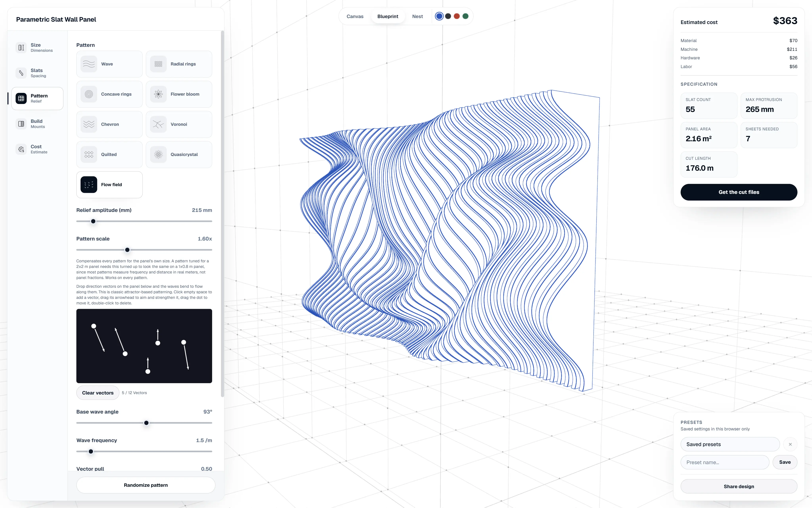
Task: Open the Saved presets dropdown
Action: (x=730, y=444)
